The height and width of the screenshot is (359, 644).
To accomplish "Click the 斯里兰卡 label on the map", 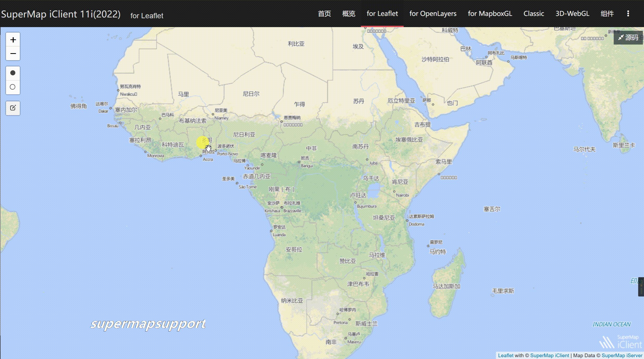I will pyautogui.click(x=624, y=145).
